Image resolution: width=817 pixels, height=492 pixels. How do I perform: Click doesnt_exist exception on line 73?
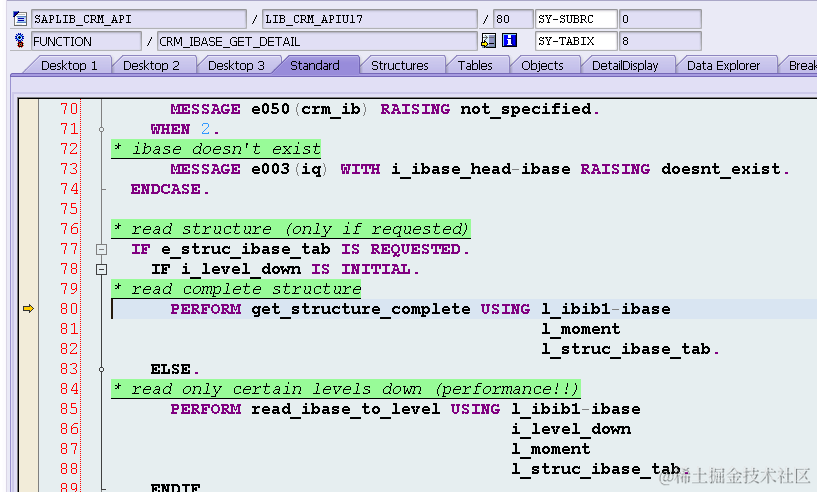(721, 169)
